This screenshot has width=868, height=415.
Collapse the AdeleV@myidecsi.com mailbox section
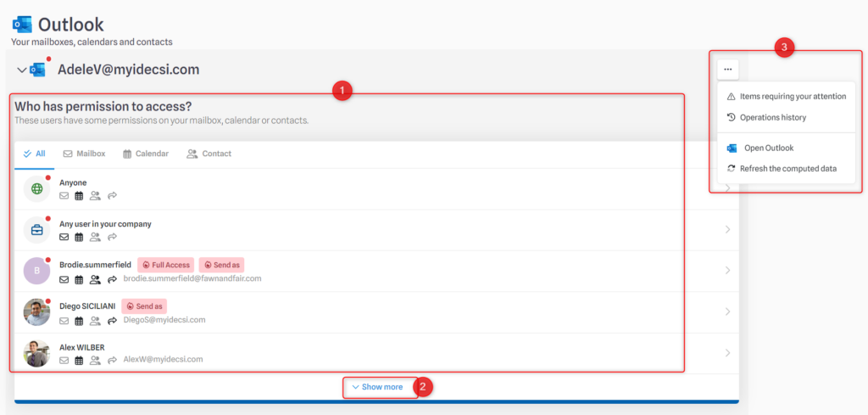pyautogui.click(x=21, y=70)
